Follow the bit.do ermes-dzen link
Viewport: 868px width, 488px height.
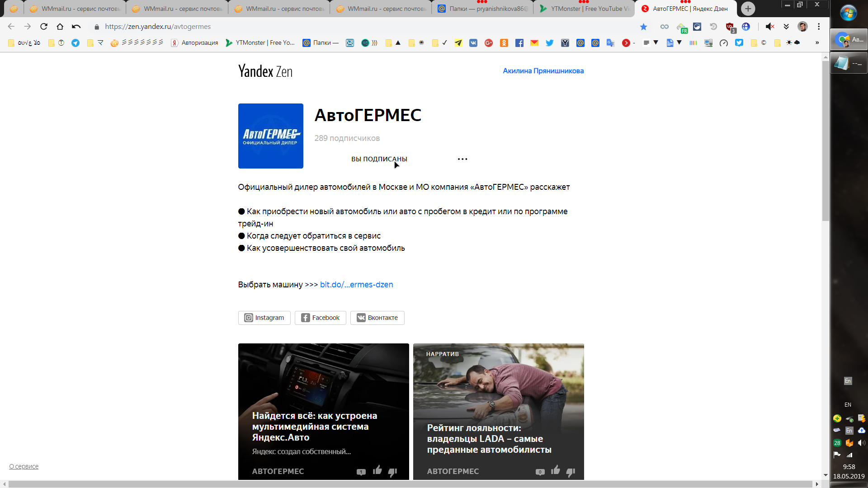356,285
